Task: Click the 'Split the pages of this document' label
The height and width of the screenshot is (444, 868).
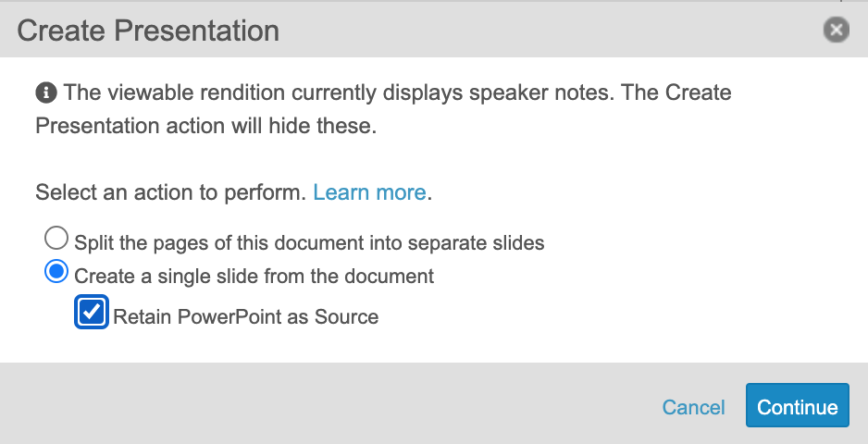Action: click(x=309, y=243)
